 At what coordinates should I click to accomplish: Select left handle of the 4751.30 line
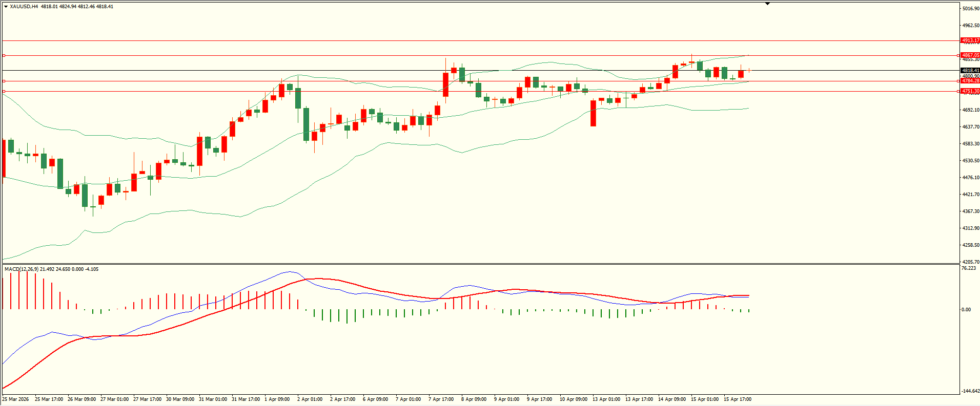click(x=4, y=91)
